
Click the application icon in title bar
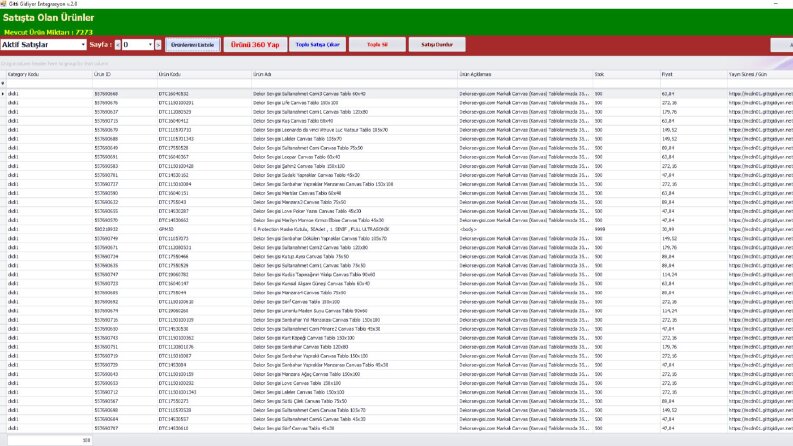(x=3, y=4)
